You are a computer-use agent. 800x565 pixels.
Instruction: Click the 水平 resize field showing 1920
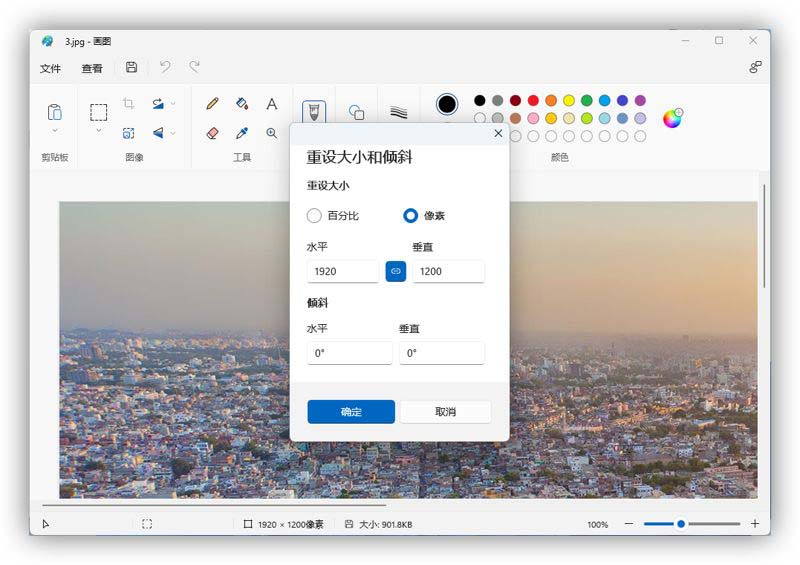pyautogui.click(x=342, y=271)
